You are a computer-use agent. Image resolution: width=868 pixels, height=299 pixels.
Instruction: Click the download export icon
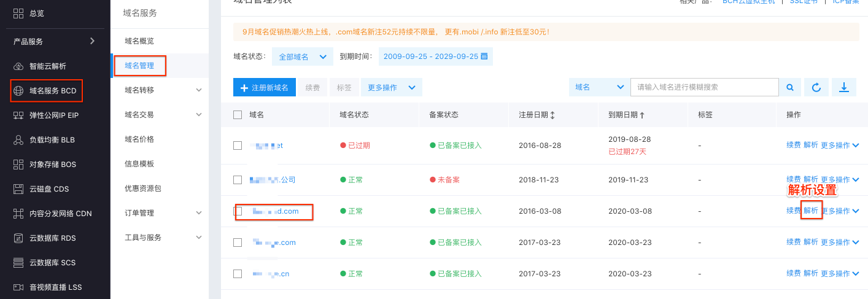(844, 87)
